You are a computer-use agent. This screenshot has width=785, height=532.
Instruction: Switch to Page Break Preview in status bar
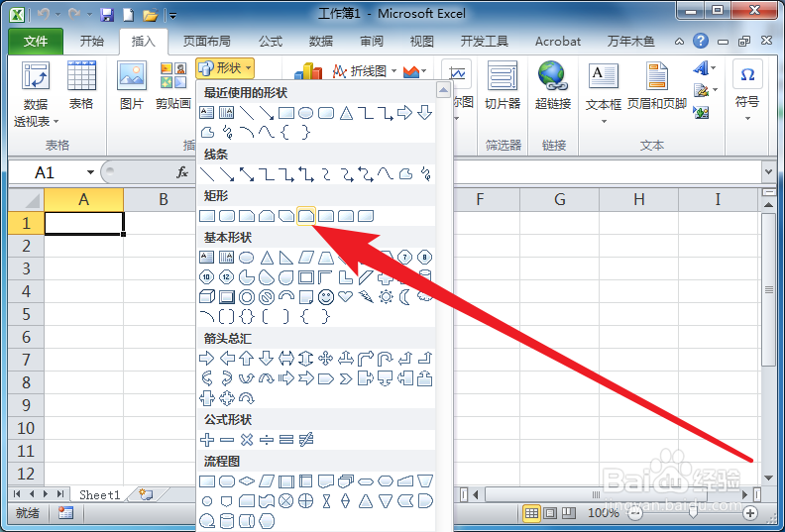(x=568, y=513)
